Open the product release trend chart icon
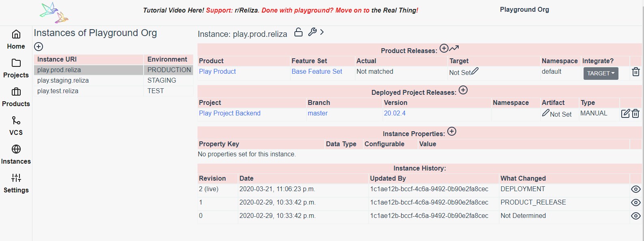Image resolution: width=644 pixels, height=241 pixels. [454, 49]
